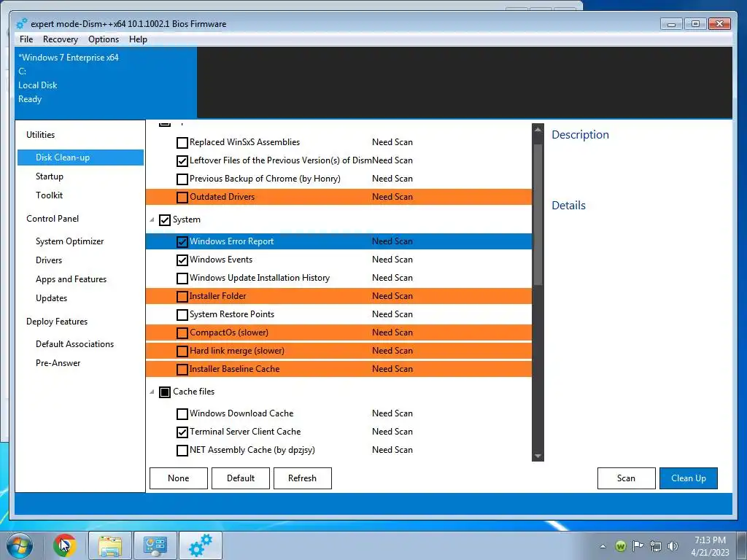This screenshot has width=747, height=560.
Task: Open the File menu
Action: 26,39
